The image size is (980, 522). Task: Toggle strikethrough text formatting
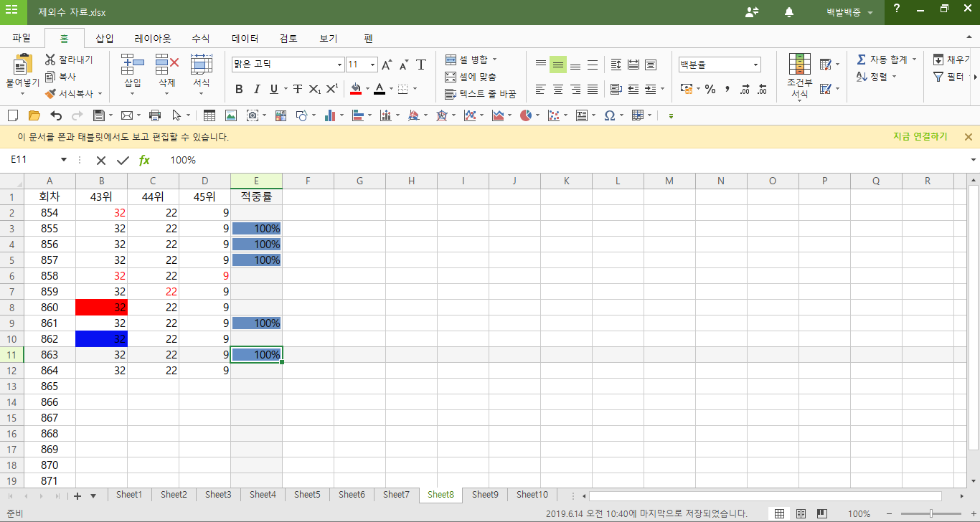(x=297, y=90)
